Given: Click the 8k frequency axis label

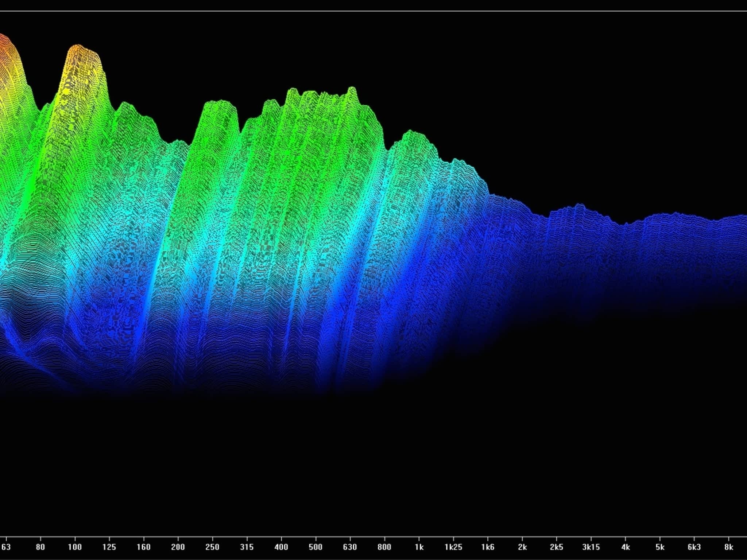Looking at the screenshot, I should coord(729,547).
